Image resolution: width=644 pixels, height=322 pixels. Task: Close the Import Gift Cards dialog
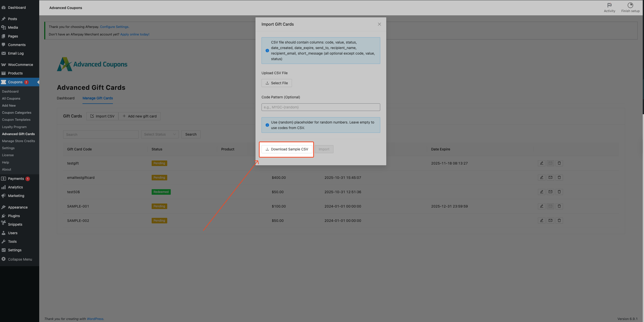(379, 24)
